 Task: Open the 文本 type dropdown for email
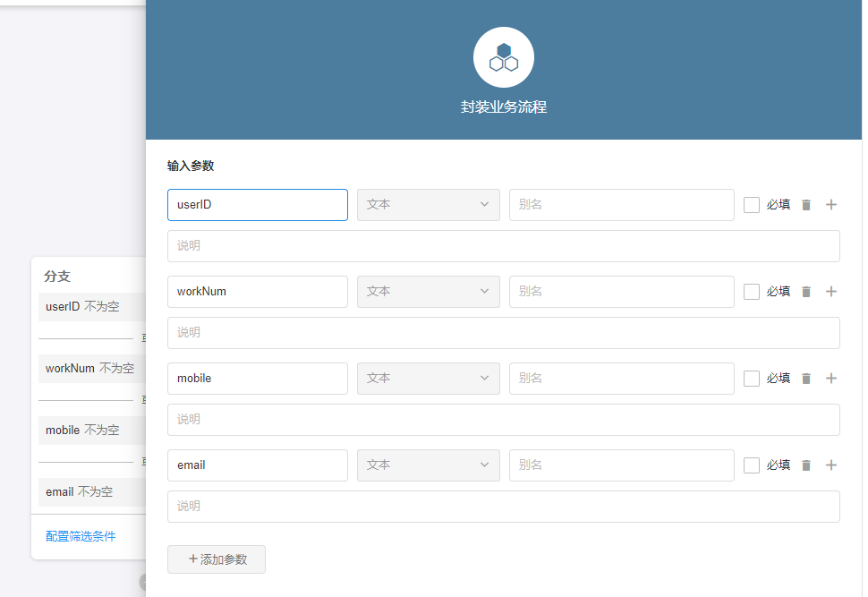tap(428, 465)
